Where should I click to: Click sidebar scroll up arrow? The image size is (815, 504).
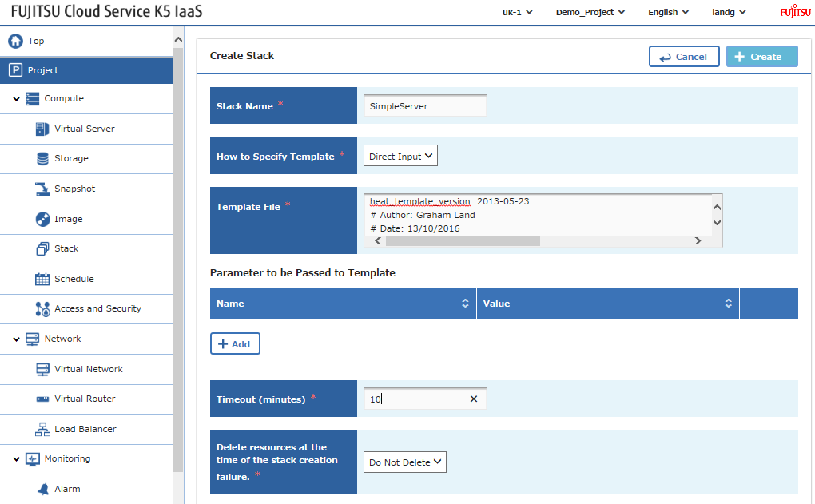[178, 39]
